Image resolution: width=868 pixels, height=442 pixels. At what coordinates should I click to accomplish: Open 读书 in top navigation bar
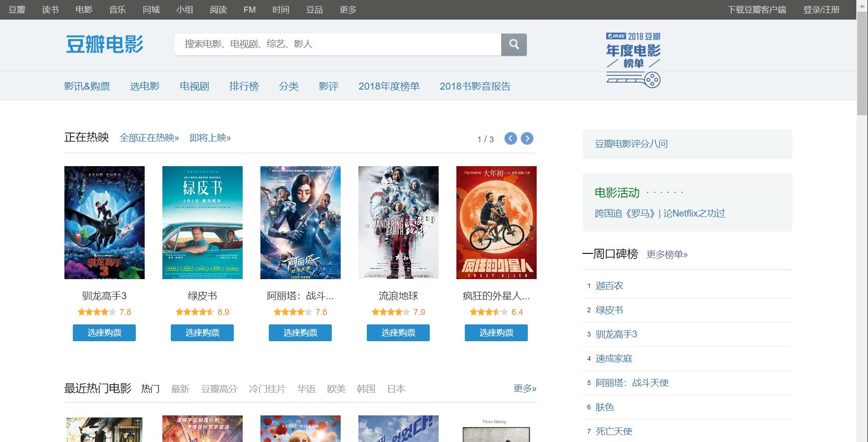(50, 10)
